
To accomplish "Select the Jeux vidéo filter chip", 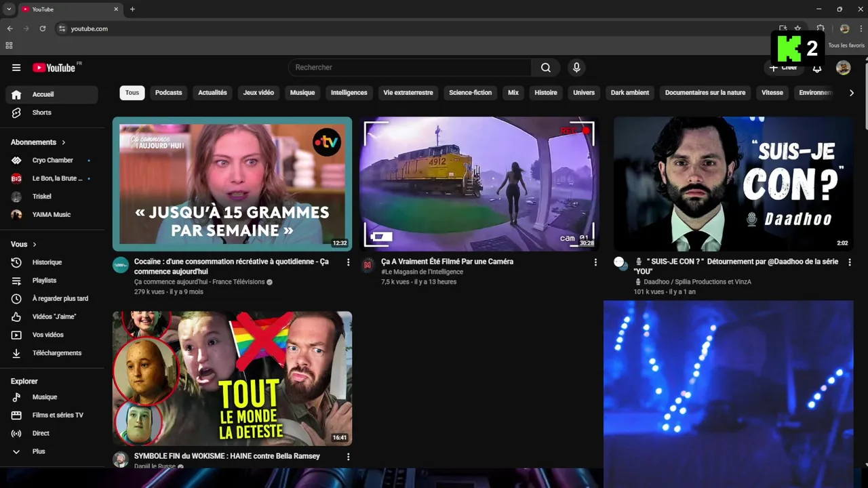I will click(x=258, y=93).
